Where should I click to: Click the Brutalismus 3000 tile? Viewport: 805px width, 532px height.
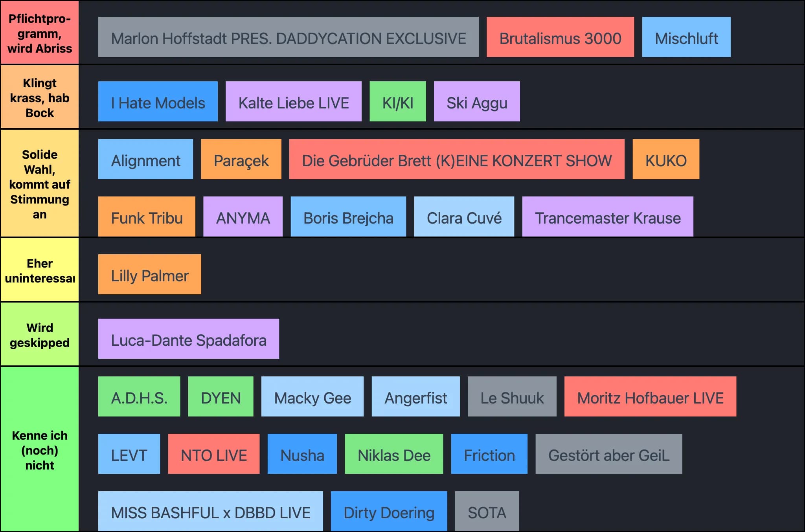[560, 38]
